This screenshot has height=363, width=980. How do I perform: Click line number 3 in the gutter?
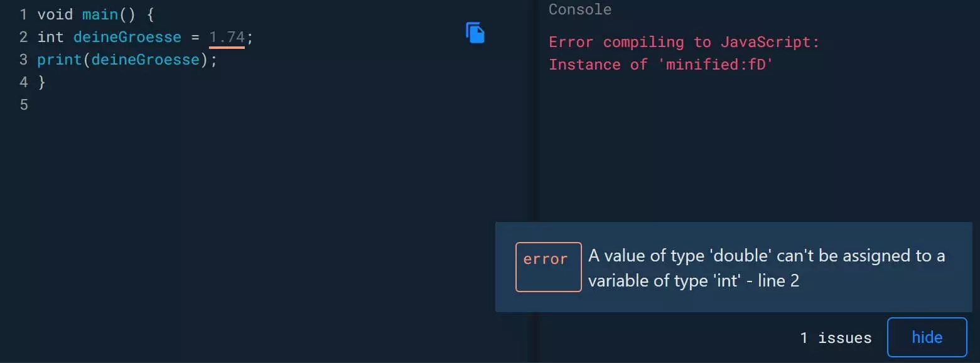(23, 60)
